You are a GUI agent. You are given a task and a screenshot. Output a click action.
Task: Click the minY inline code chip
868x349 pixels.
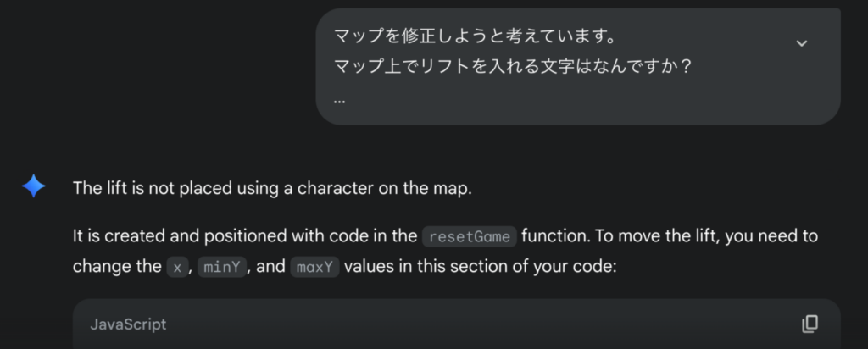click(221, 267)
